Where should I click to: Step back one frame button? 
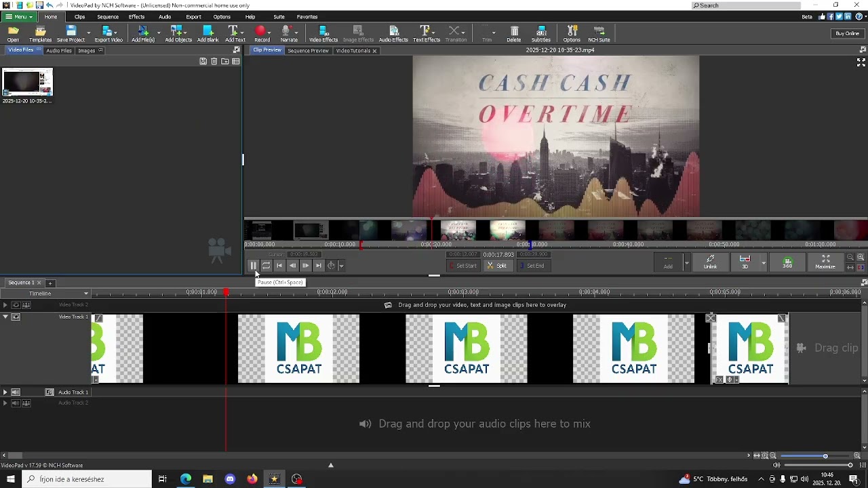[x=292, y=266]
